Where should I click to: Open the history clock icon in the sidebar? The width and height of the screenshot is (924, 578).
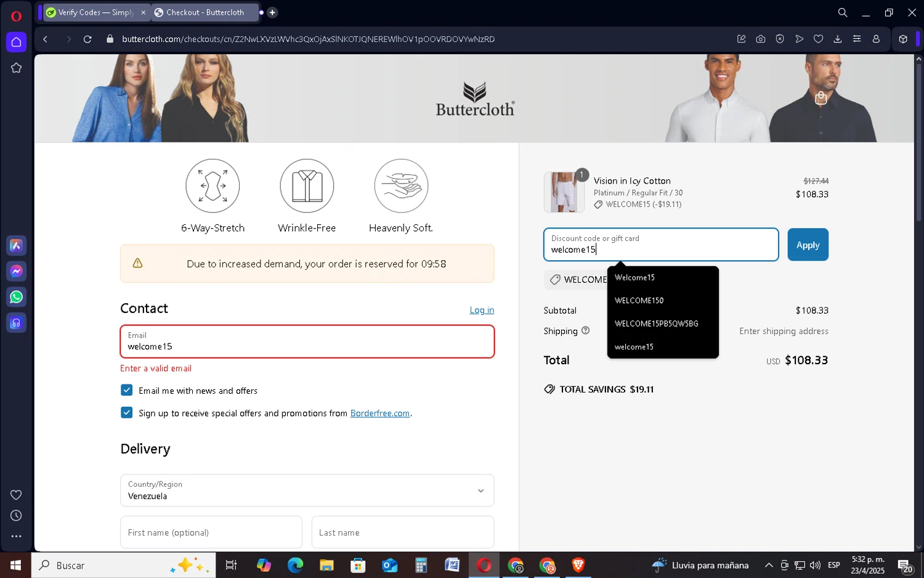[x=16, y=516]
